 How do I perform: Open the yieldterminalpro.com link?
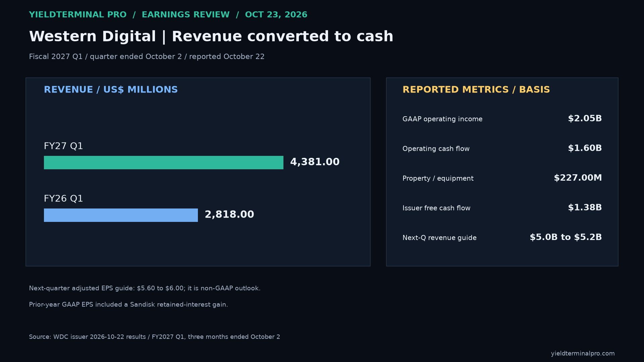(x=583, y=354)
